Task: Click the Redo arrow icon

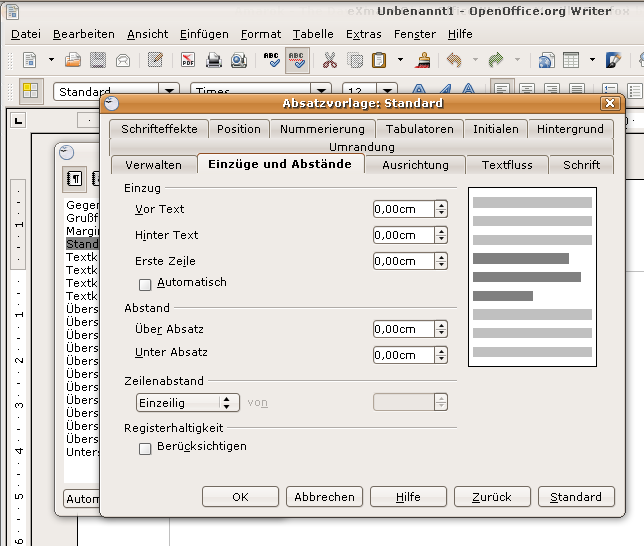Action: pyautogui.click(x=496, y=60)
